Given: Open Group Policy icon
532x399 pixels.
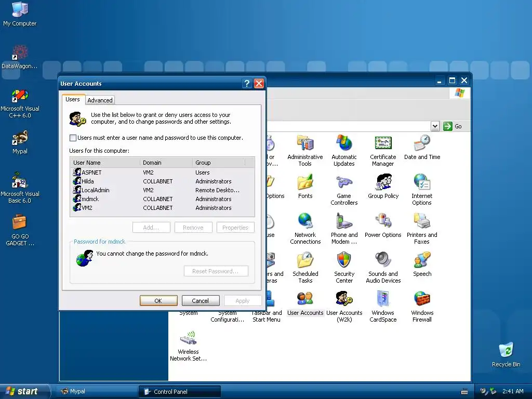Looking at the screenshot, I should tap(383, 187).
